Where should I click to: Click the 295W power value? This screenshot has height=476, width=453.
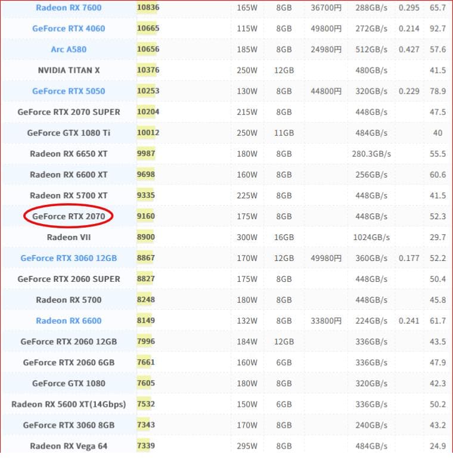(x=247, y=446)
